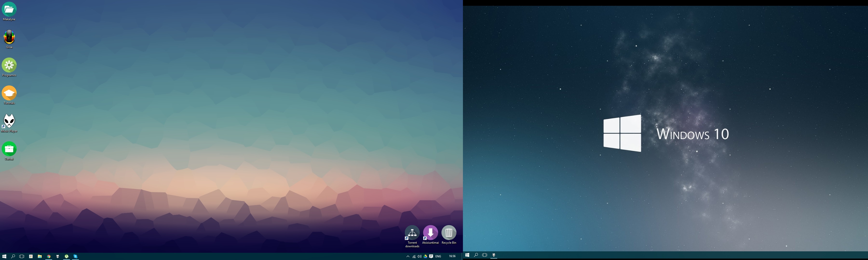Image resolution: width=868 pixels, height=260 pixels.
Task: Open the volume control in tray
Action: (420, 256)
